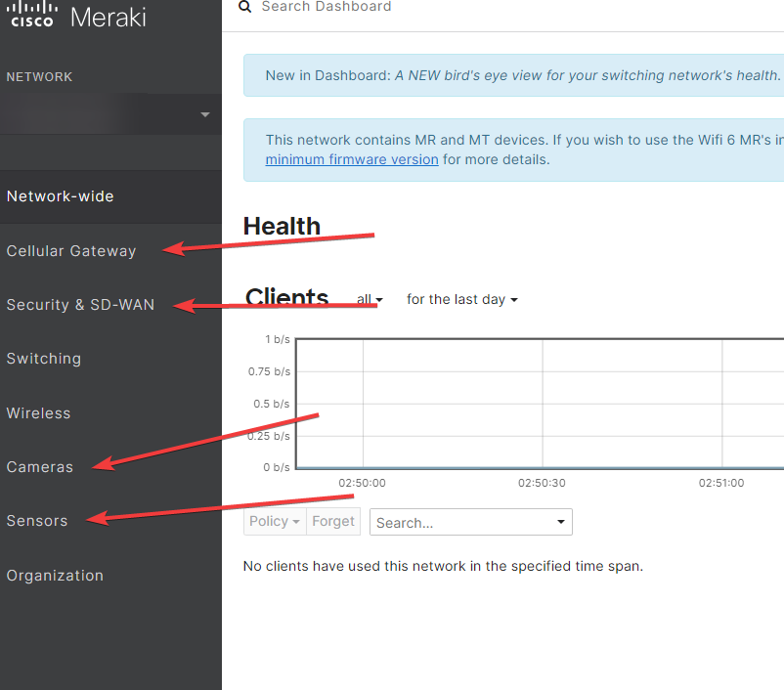Image resolution: width=784 pixels, height=690 pixels.
Task: Open the 'for the last day' timespan dropdown
Action: tap(462, 299)
